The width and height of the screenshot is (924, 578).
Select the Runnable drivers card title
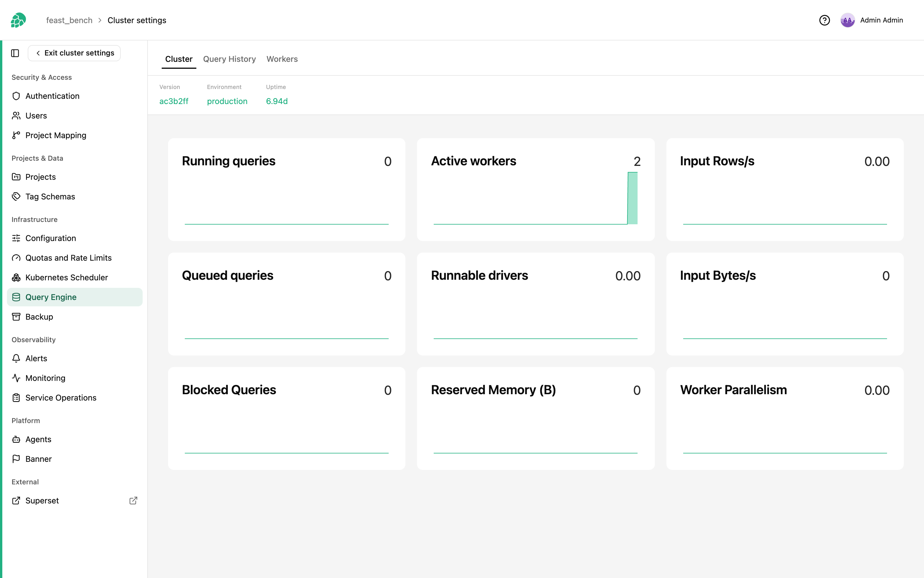[479, 276]
